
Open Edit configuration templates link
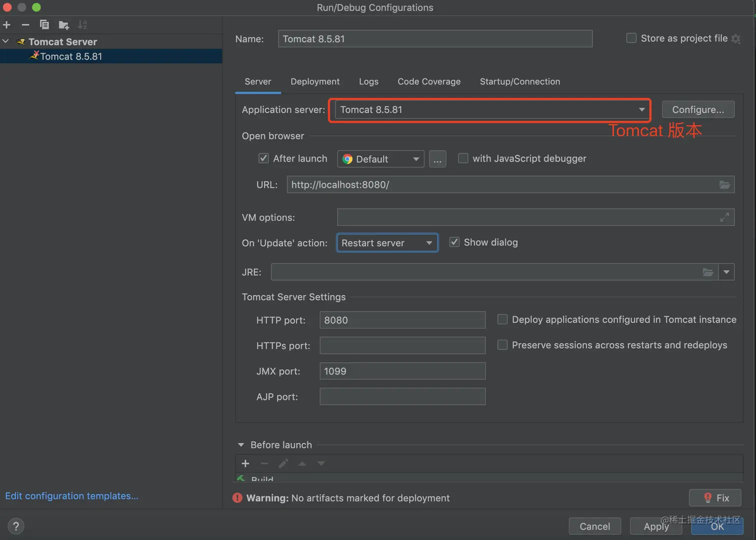71,496
